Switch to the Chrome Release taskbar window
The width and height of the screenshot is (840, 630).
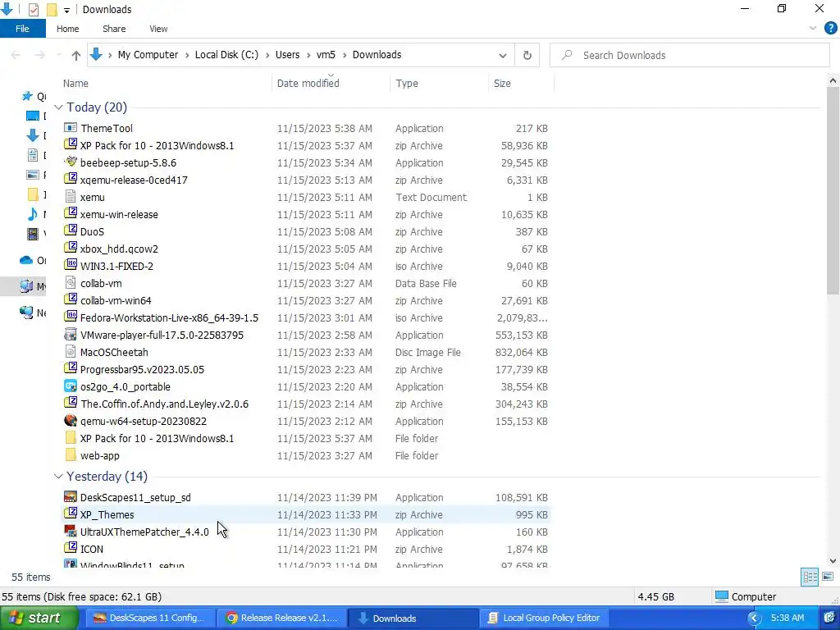pyautogui.click(x=282, y=619)
